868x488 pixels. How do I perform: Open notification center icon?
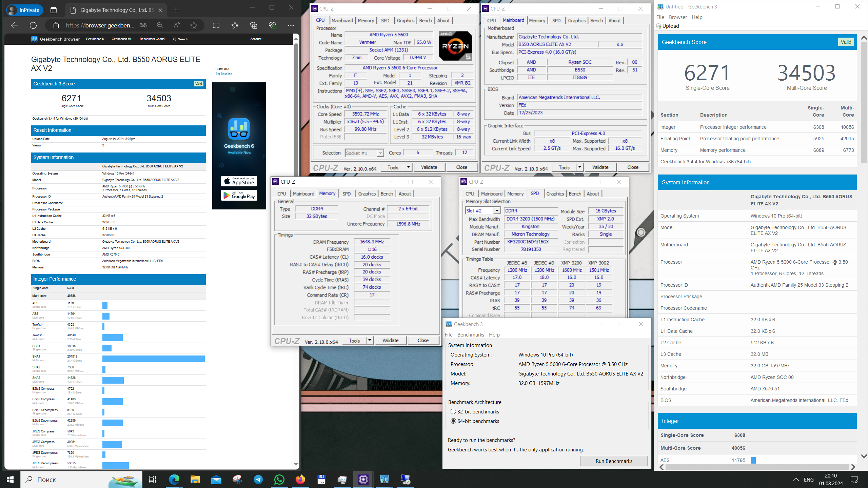pyautogui.click(x=854, y=479)
